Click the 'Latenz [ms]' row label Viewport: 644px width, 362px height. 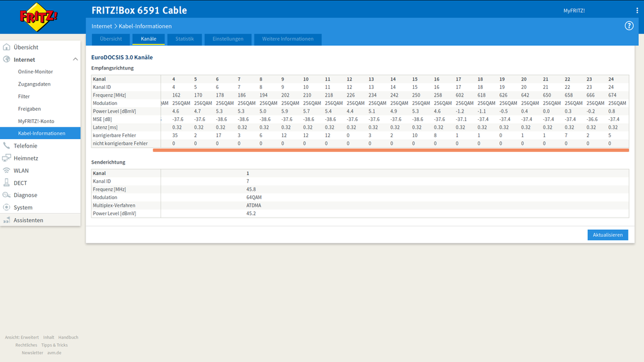(105, 128)
